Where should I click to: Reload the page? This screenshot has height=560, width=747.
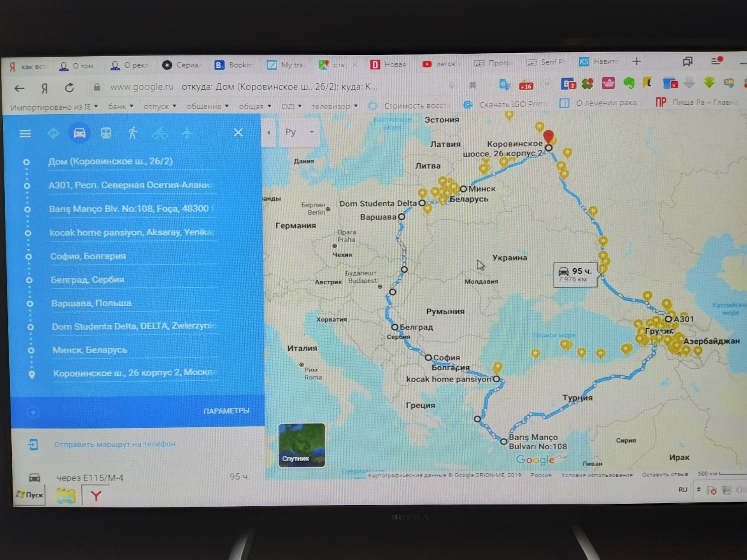point(70,88)
